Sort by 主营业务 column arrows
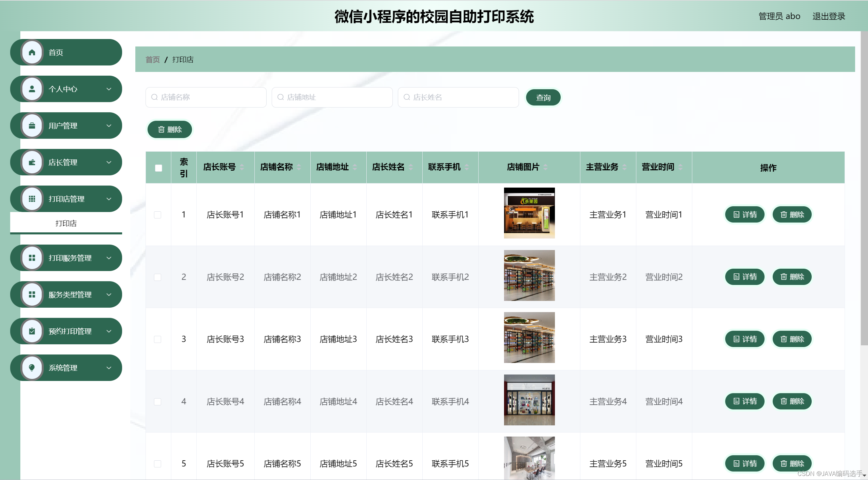The image size is (868, 480). point(624,167)
